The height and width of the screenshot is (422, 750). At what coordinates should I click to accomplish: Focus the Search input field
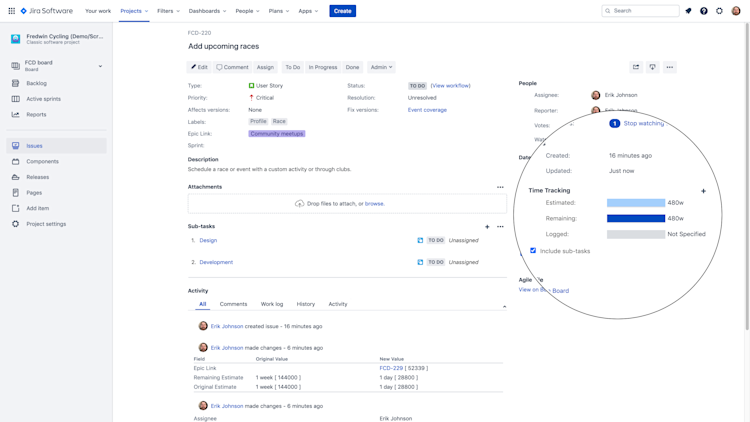coord(640,11)
